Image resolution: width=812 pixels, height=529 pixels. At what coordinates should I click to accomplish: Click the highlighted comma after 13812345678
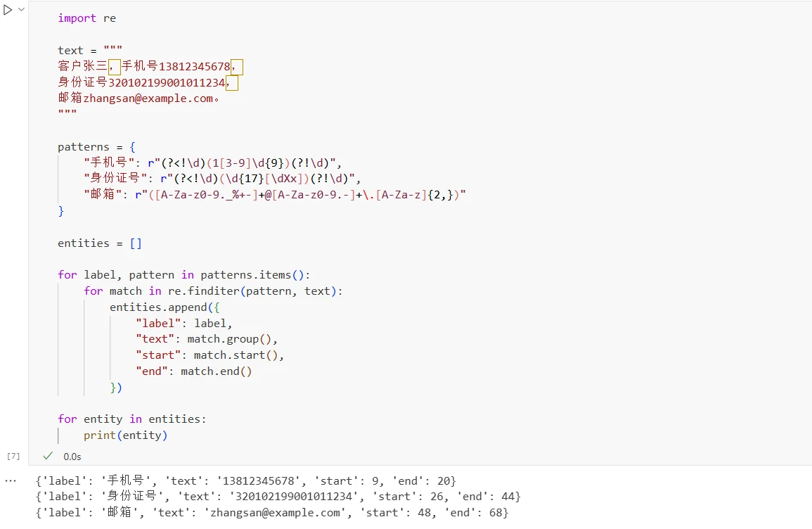tap(237, 66)
